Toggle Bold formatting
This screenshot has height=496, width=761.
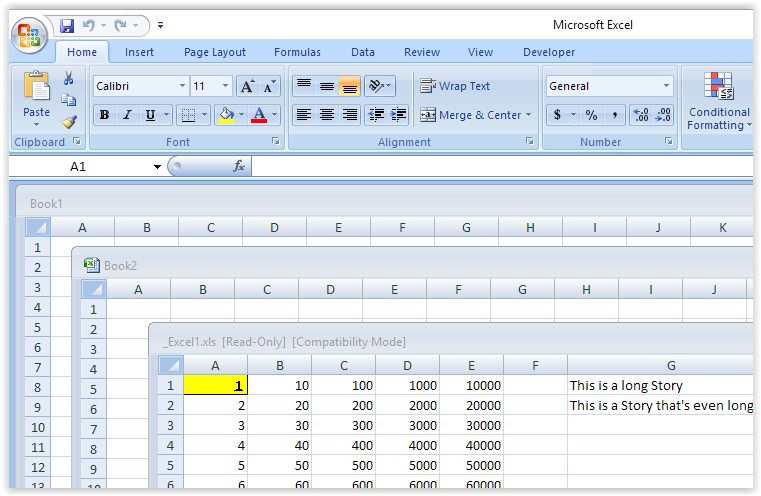104,115
